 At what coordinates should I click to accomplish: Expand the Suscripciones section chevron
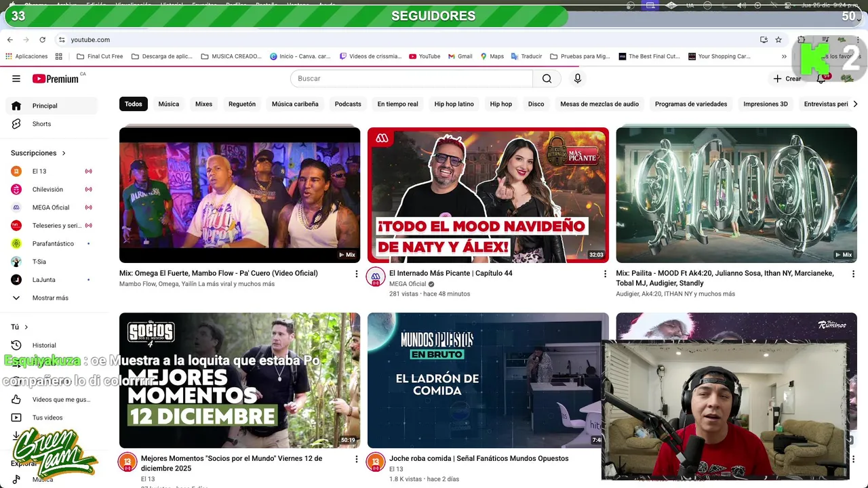64,153
